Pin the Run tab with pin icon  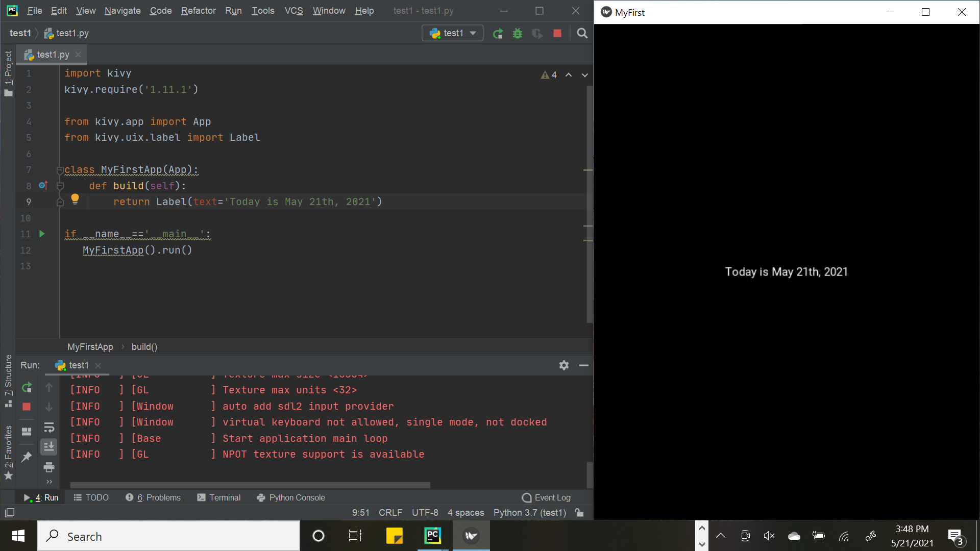pos(27,457)
